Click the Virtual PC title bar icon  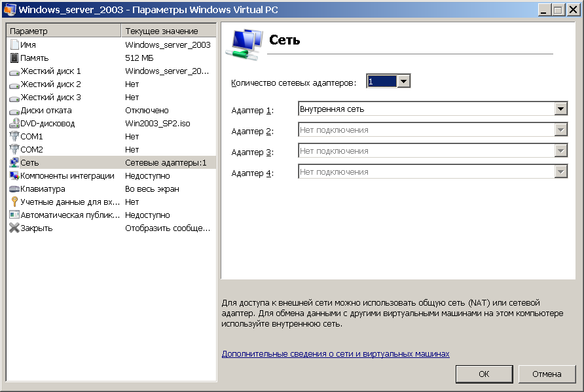(10, 10)
